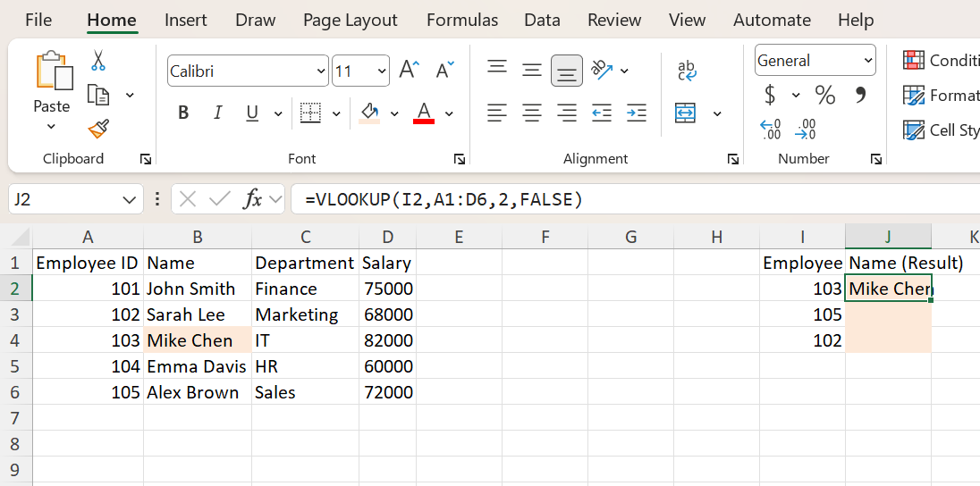Cancel formula entry with X
The image size is (980, 486).
[x=188, y=200]
